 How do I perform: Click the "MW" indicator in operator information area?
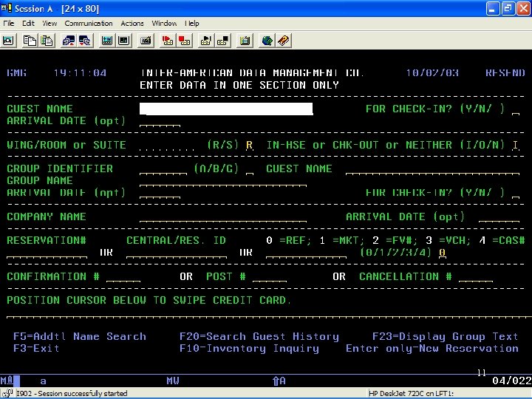coord(173,381)
